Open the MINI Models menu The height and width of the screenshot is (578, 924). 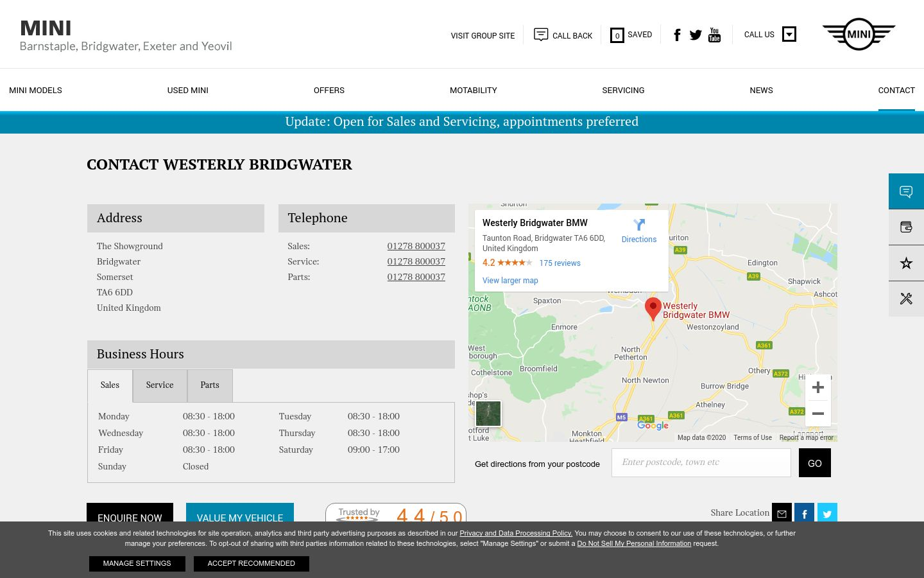[35, 91]
